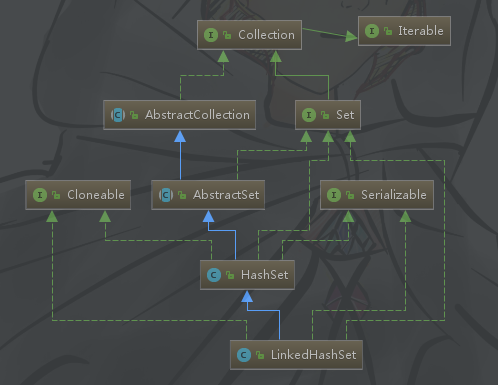This screenshot has width=498, height=385.
Task: Click the public lock icon on Collection
Action: (227, 35)
